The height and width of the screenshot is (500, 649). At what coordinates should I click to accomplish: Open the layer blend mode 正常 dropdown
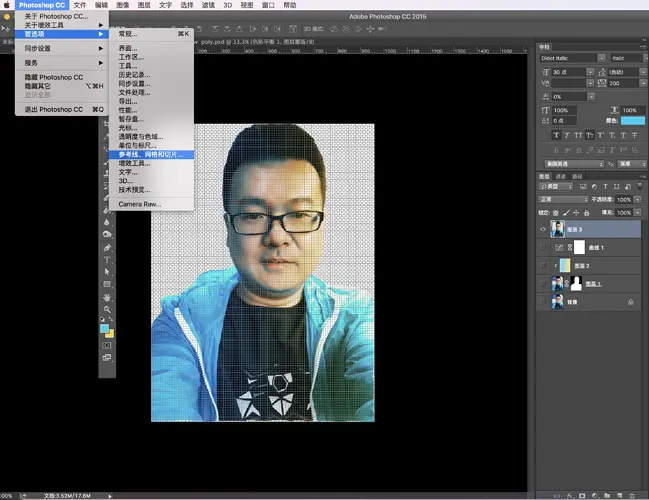click(x=564, y=199)
